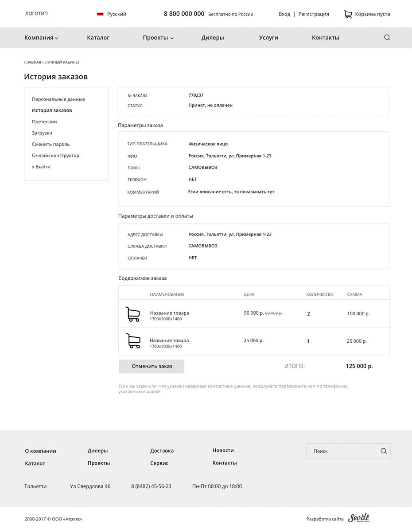Open the Secült developer logo link
Viewport: 412px width, 532px height.
[x=358, y=518]
